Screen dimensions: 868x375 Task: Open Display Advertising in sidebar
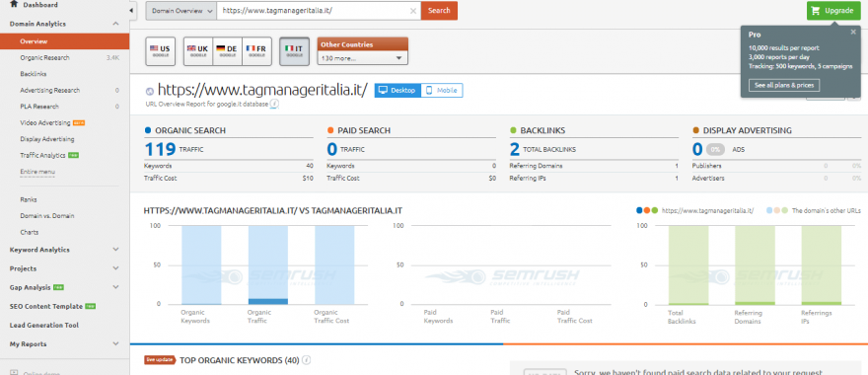pos(47,139)
